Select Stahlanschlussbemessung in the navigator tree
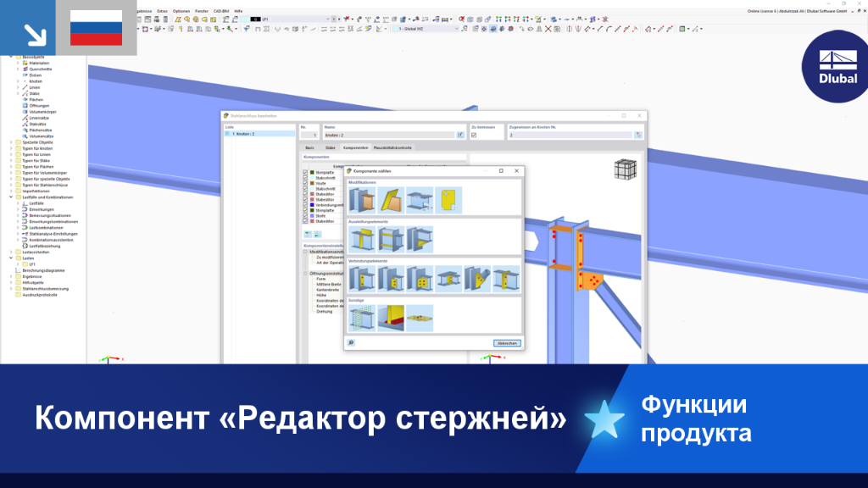This screenshot has width=868, height=488. (x=46, y=289)
